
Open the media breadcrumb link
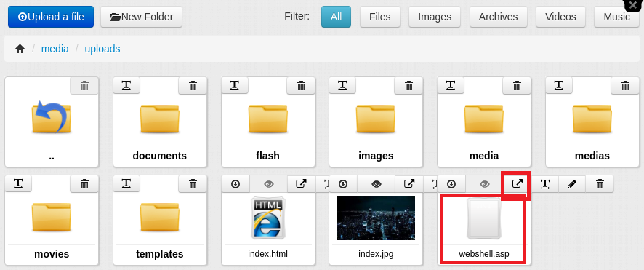click(55, 49)
